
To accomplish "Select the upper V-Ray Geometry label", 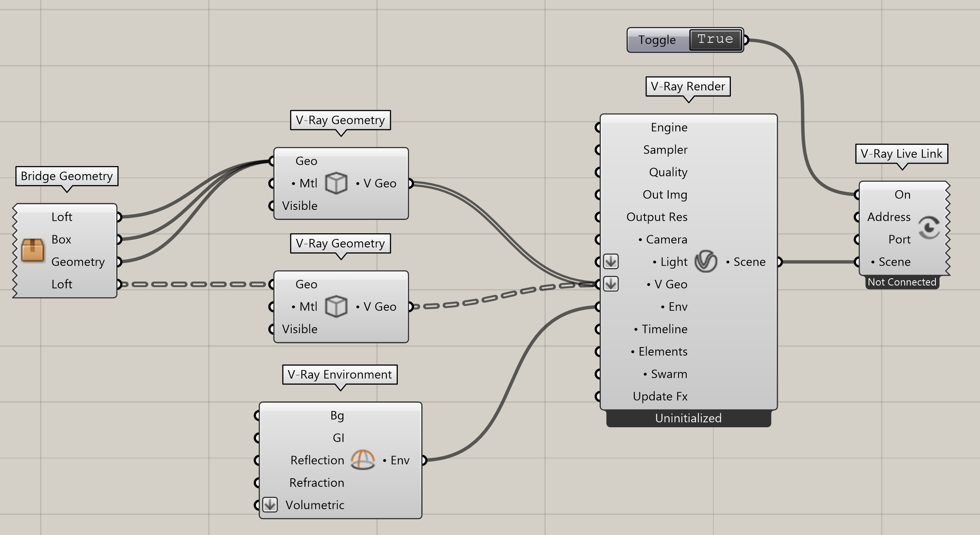I will click(340, 120).
